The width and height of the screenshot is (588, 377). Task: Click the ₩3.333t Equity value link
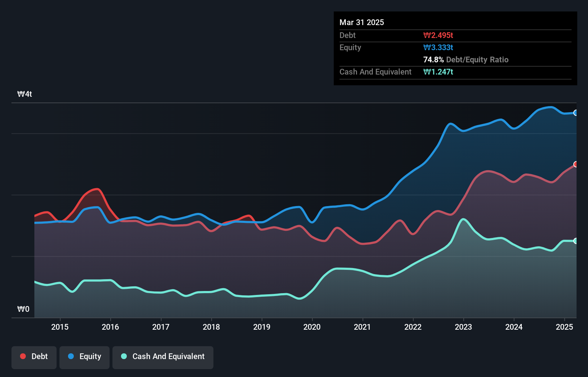tap(438, 47)
